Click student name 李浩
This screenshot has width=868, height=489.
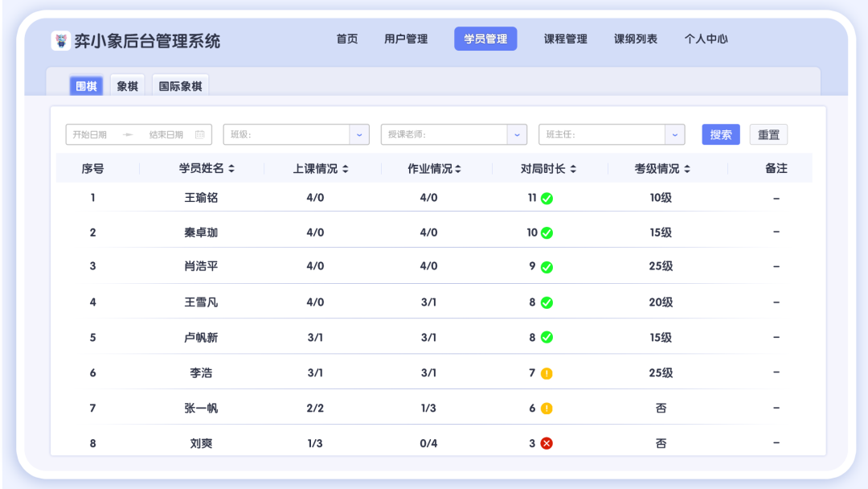[x=201, y=372]
